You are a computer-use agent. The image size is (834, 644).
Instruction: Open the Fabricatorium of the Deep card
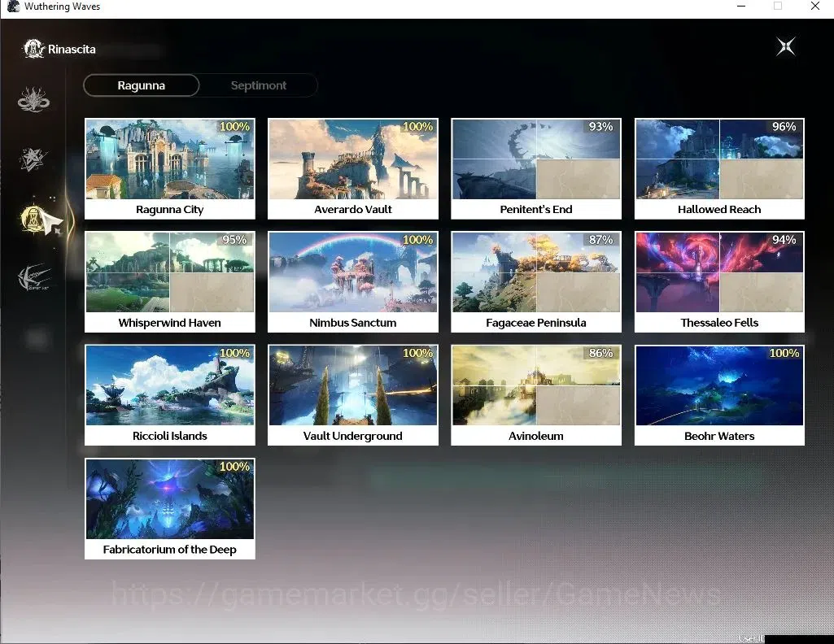170,508
